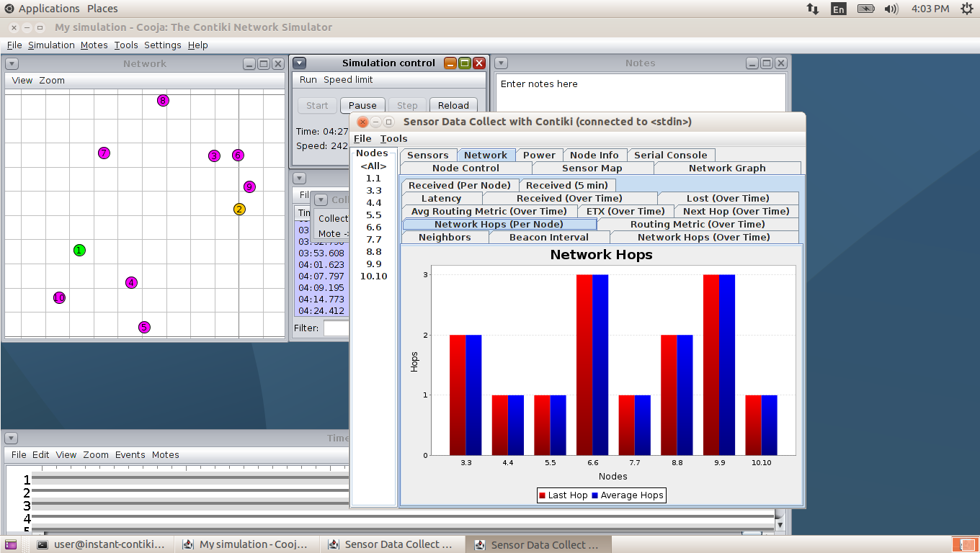Viewport: 980px width, 553px height.
Task: Select green sink mote 1
Action: point(79,251)
